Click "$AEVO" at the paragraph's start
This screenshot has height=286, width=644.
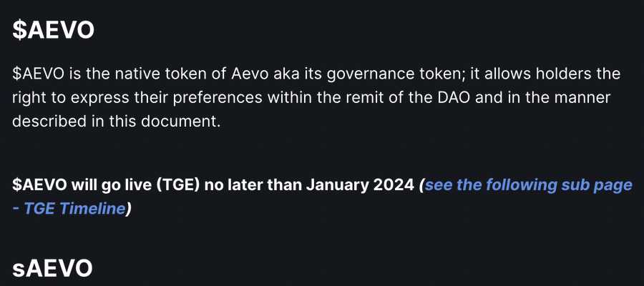point(36,74)
